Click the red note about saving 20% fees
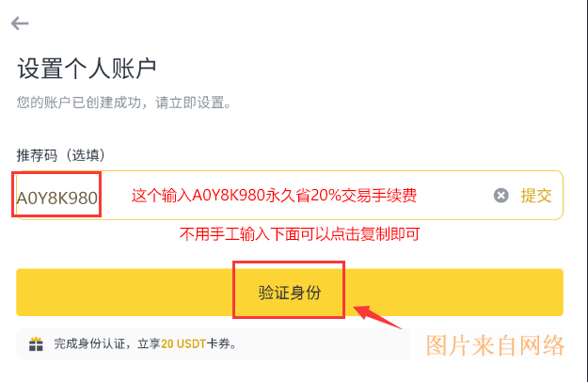This screenshot has height=382, width=588. (274, 196)
